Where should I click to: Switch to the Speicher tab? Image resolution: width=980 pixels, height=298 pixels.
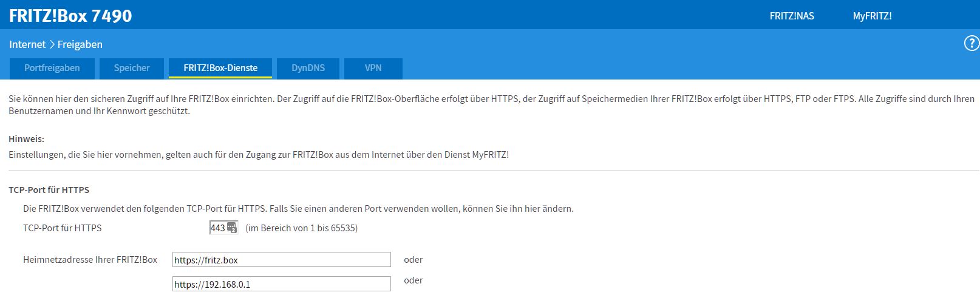pyautogui.click(x=132, y=68)
